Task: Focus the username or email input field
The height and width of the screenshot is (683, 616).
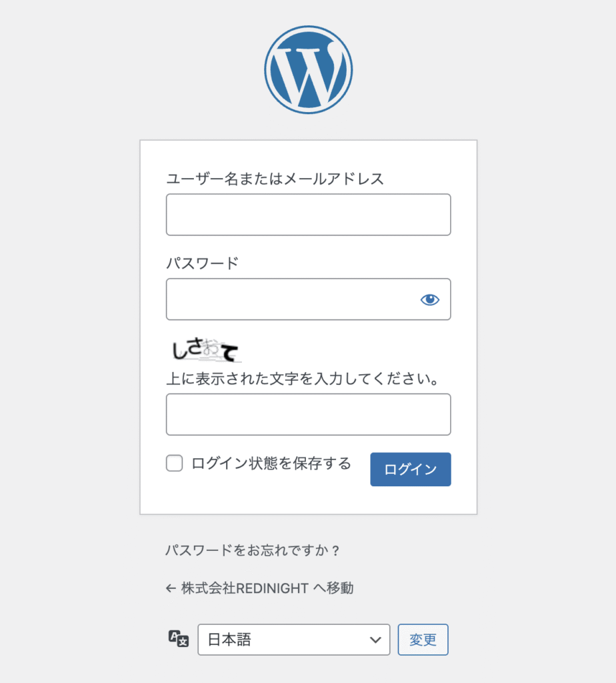Action: click(308, 215)
